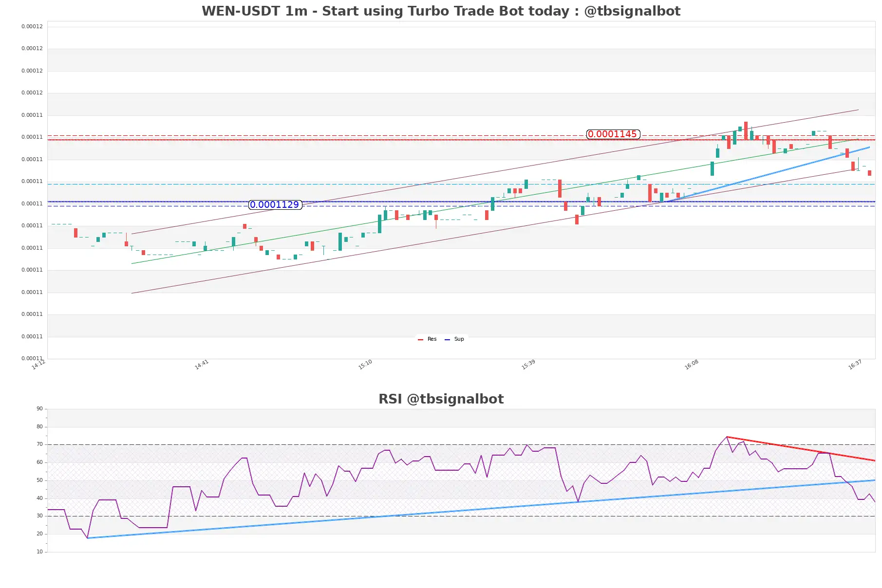
Task: Click the Res legend entry
Action: point(427,339)
